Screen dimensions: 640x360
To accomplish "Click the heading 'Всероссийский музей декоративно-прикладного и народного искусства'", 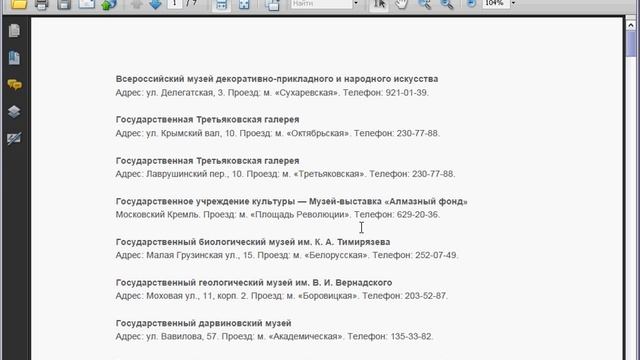I will (x=277, y=79).
